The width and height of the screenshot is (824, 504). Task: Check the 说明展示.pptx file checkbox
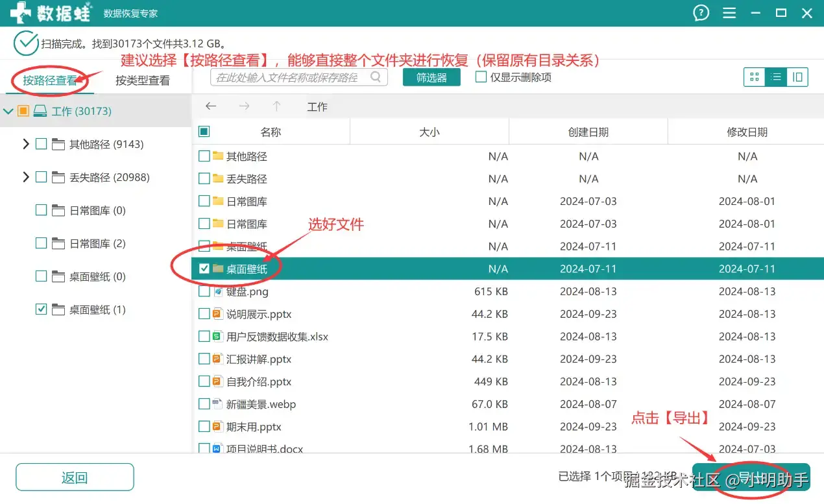(204, 314)
